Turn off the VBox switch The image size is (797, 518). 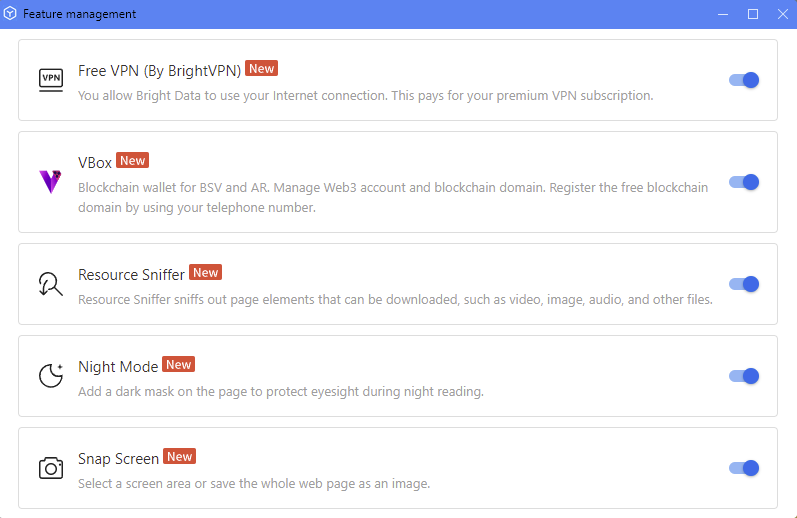point(744,182)
